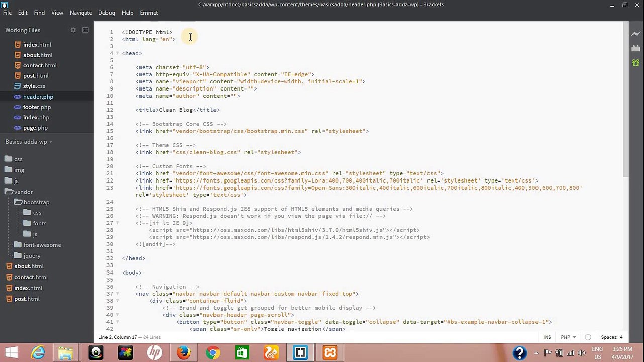Expand the fonts folder under bootstrap
This screenshot has height=362, width=644.
35,223
